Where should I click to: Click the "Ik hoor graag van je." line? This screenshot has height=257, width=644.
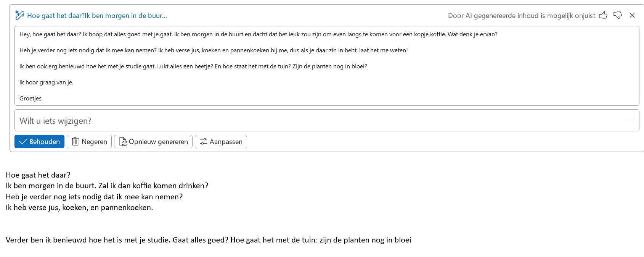(46, 82)
